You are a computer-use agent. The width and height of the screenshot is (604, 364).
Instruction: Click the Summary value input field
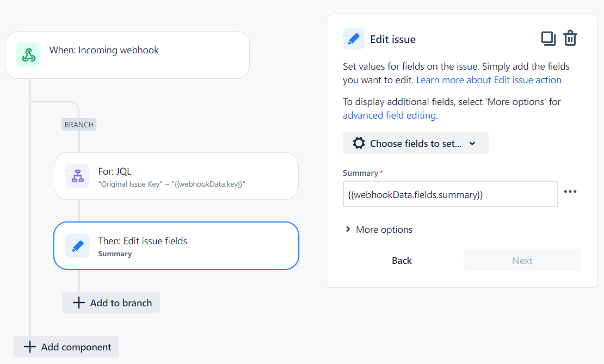click(450, 194)
